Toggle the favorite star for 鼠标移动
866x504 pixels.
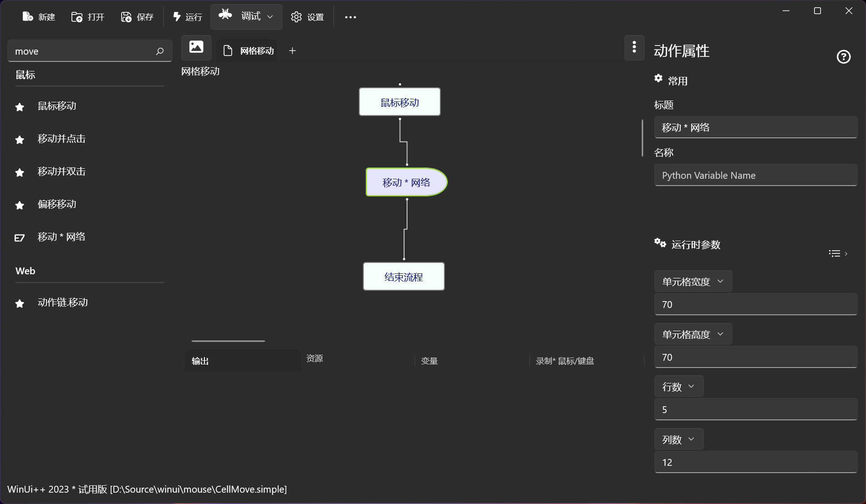(x=19, y=107)
